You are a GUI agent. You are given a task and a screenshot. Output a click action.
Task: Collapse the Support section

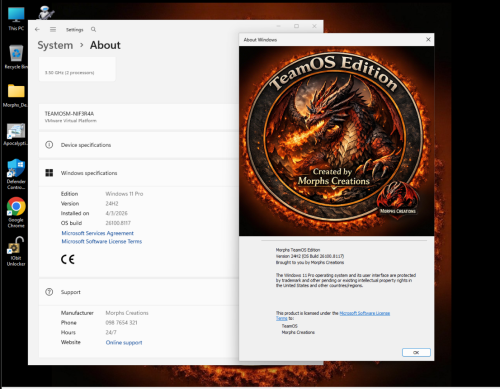tap(139, 292)
